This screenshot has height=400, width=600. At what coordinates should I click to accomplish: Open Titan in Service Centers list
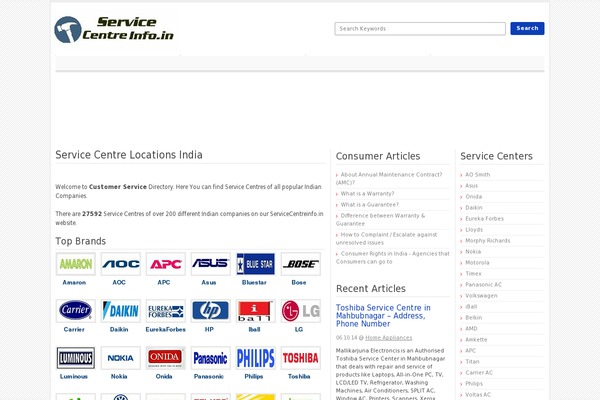coord(472,362)
